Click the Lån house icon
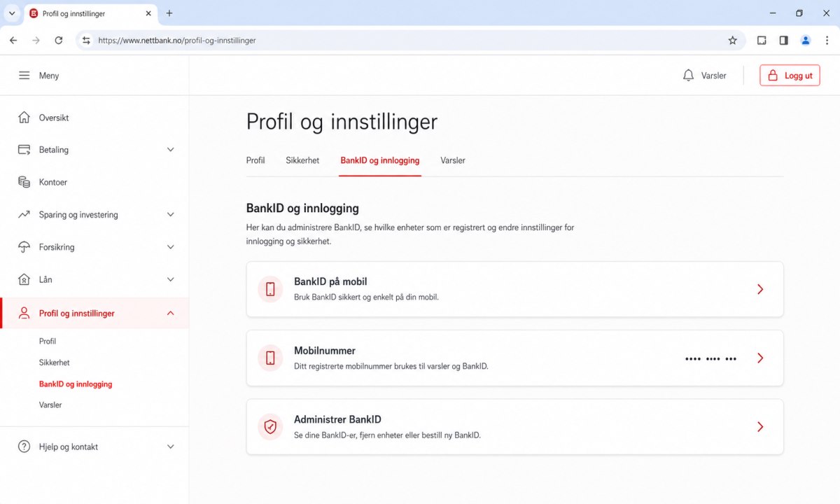840x504 pixels. coord(24,279)
